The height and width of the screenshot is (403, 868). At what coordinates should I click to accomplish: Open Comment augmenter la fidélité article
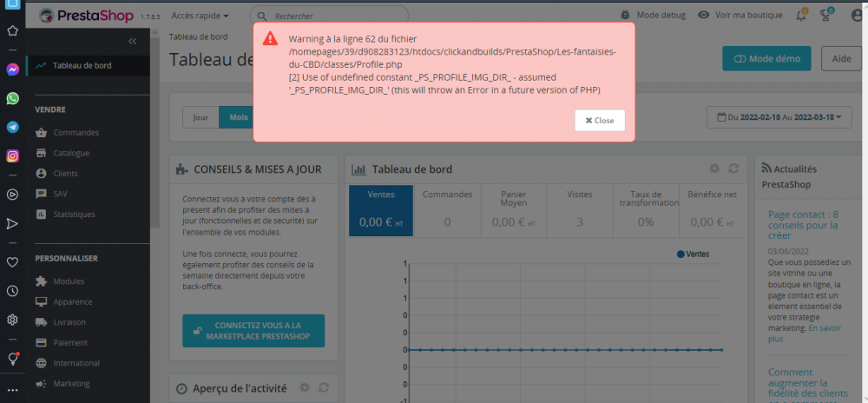tap(808, 382)
